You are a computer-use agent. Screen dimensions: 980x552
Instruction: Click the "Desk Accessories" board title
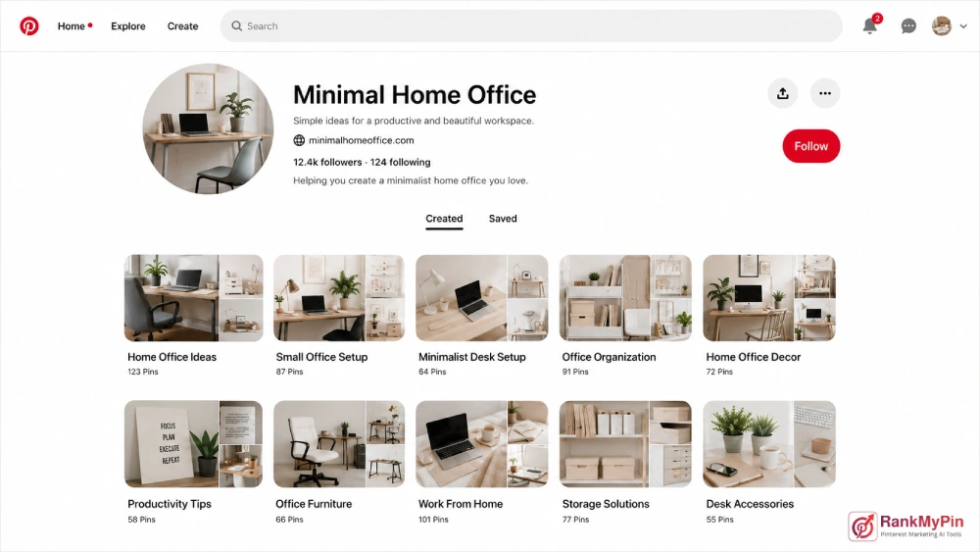750,504
